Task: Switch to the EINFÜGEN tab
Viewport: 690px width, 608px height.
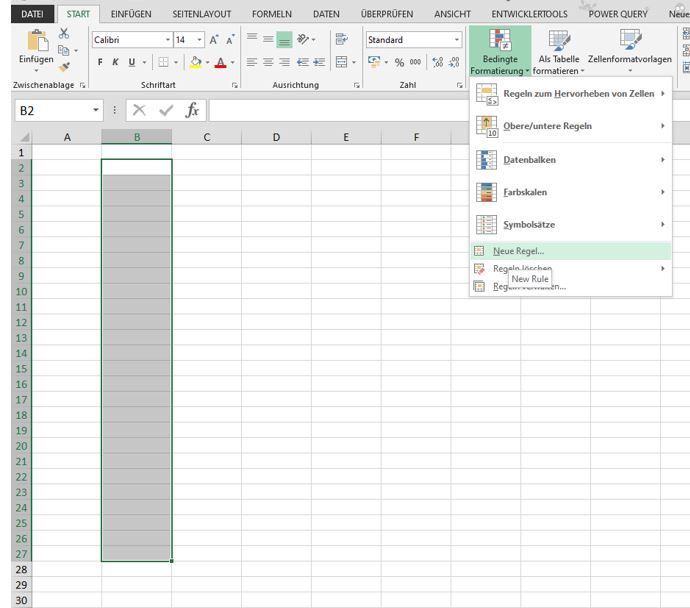Action: pos(131,14)
